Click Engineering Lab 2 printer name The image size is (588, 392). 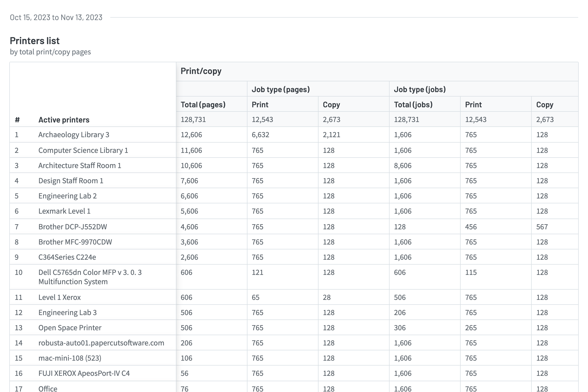[x=68, y=196]
